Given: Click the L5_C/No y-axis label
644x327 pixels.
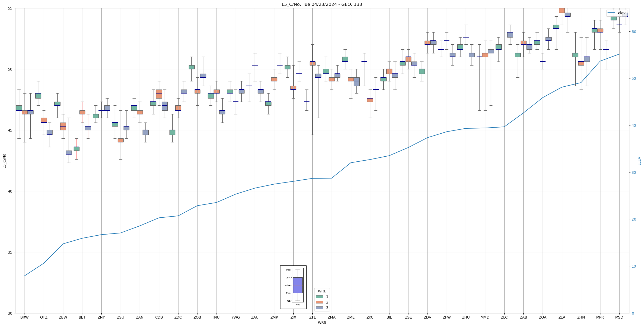Looking at the screenshot, I should click(x=4, y=161).
